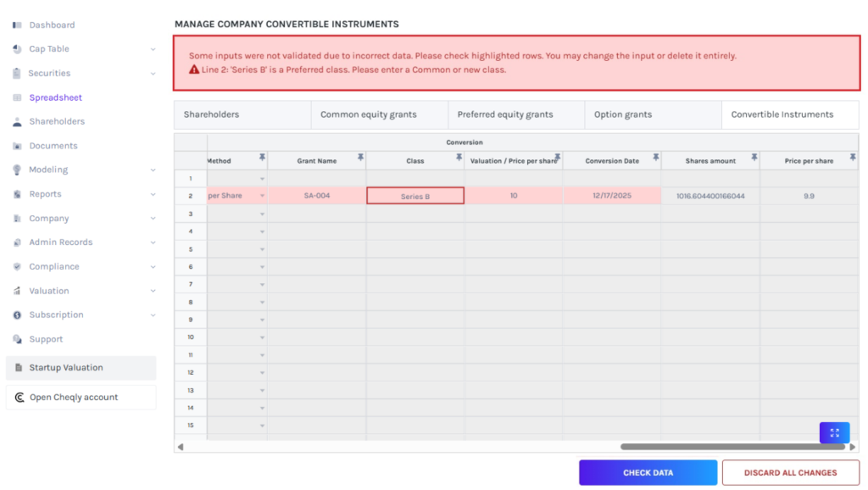Open the Shareholders section via its person icon
Screen dimensions: 868x490
16,121
